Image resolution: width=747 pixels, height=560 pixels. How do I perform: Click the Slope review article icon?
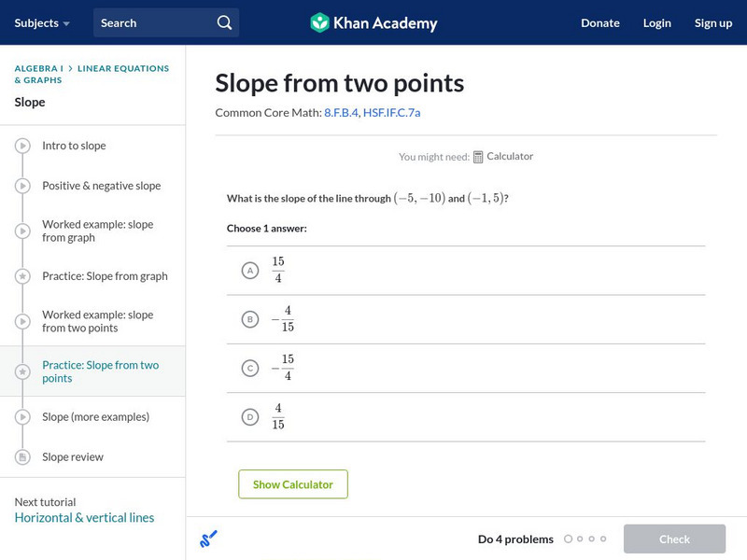pyautogui.click(x=22, y=457)
